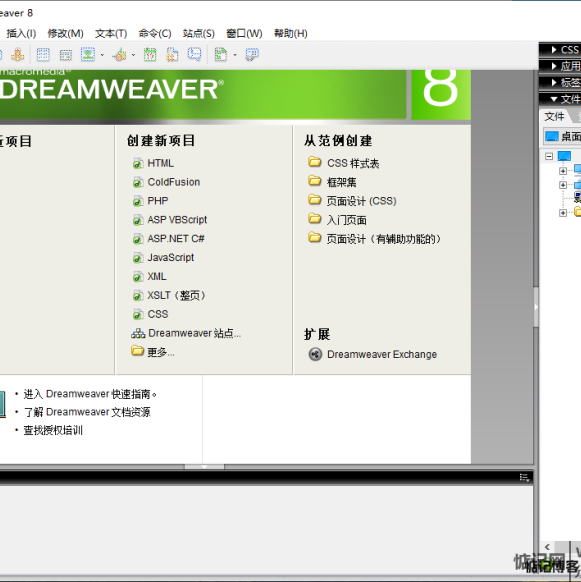Collapse the right panel dock arrow
The image size is (581, 582).
[x=536, y=307]
